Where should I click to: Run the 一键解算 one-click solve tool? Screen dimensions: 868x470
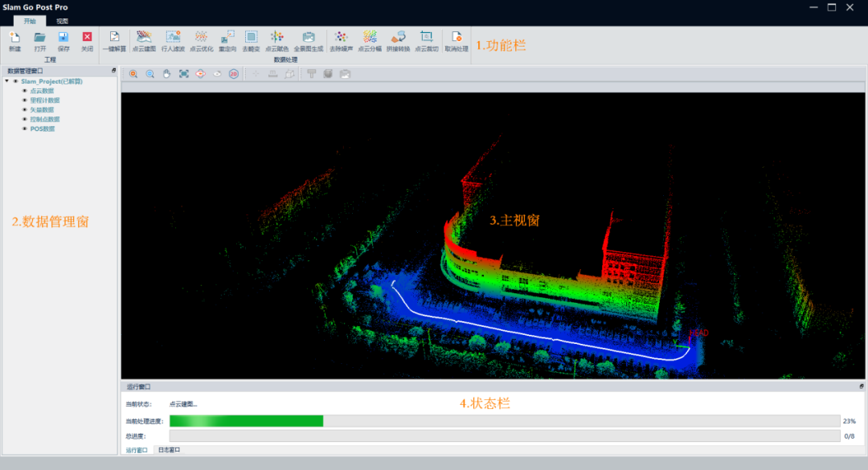(114, 38)
